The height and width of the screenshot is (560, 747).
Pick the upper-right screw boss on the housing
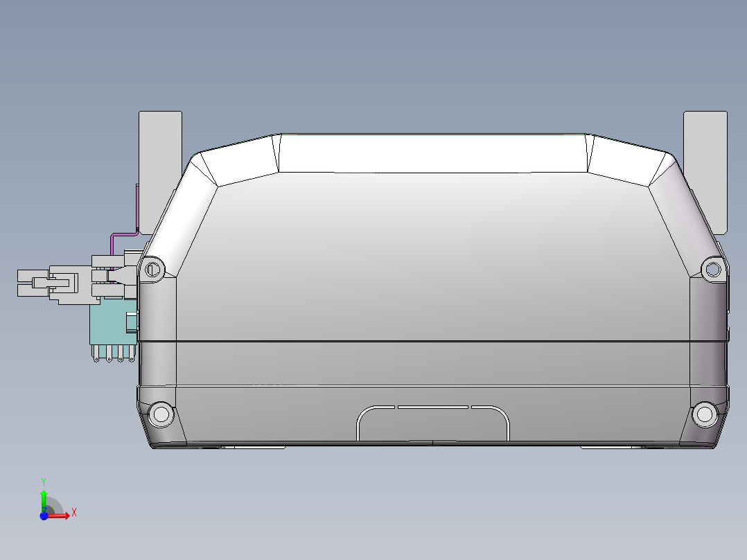tap(712, 270)
